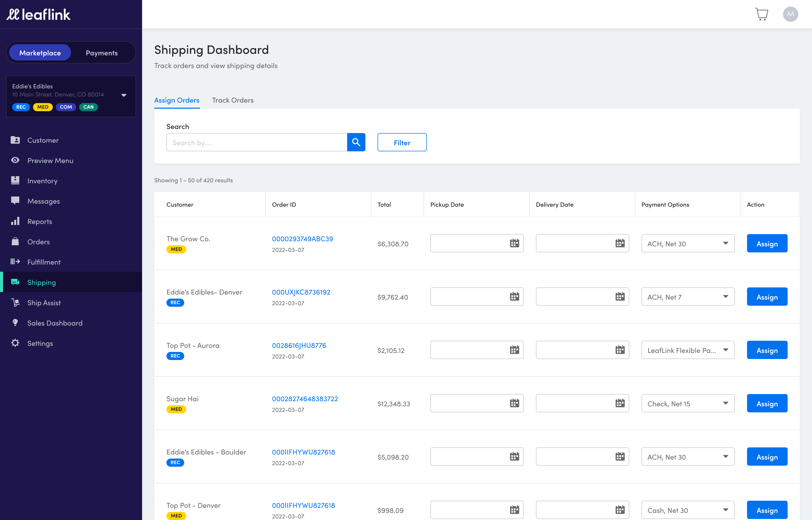This screenshot has width=812, height=520.
Task: Click the Orders bag icon
Action: [x=15, y=241]
